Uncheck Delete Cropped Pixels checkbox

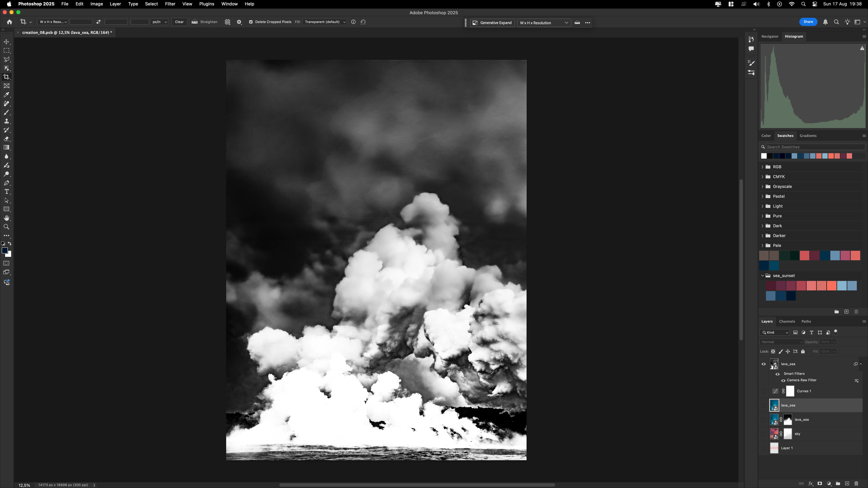click(251, 22)
